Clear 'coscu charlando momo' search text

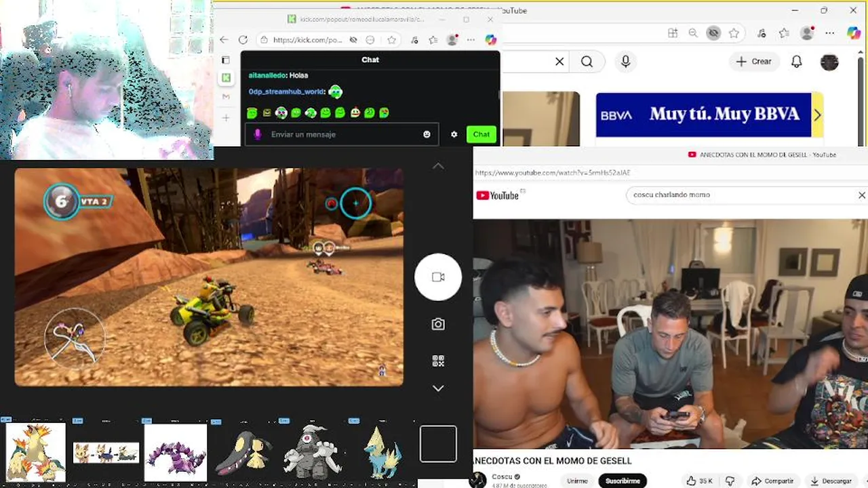point(862,195)
